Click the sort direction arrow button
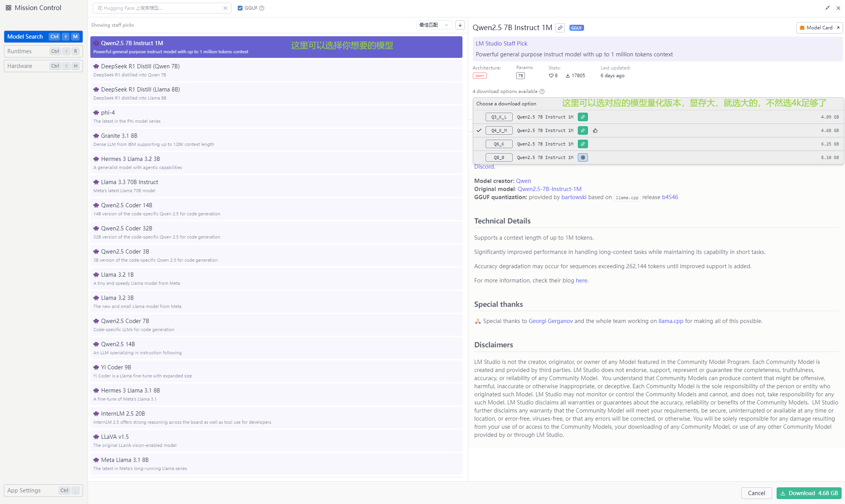The height and width of the screenshot is (504, 845). [x=460, y=25]
